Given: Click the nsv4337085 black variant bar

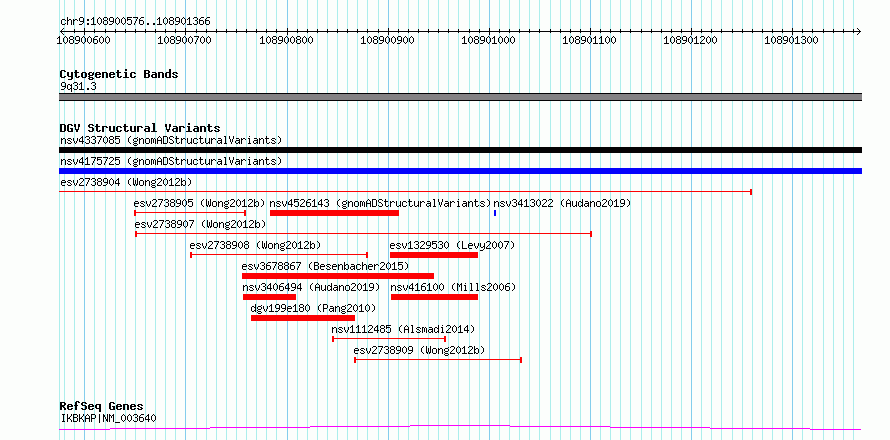Looking at the screenshot, I should 460,150.
